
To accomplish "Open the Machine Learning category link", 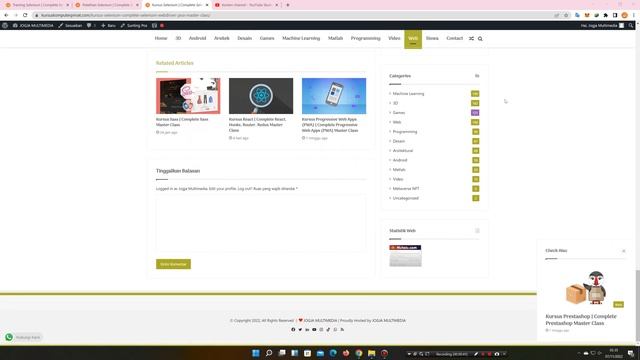I will pos(408,94).
